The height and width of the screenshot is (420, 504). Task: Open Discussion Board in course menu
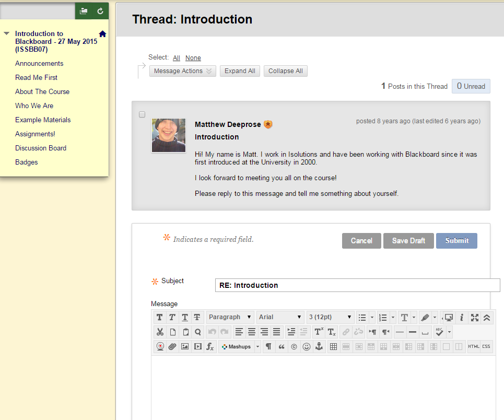[x=41, y=148]
